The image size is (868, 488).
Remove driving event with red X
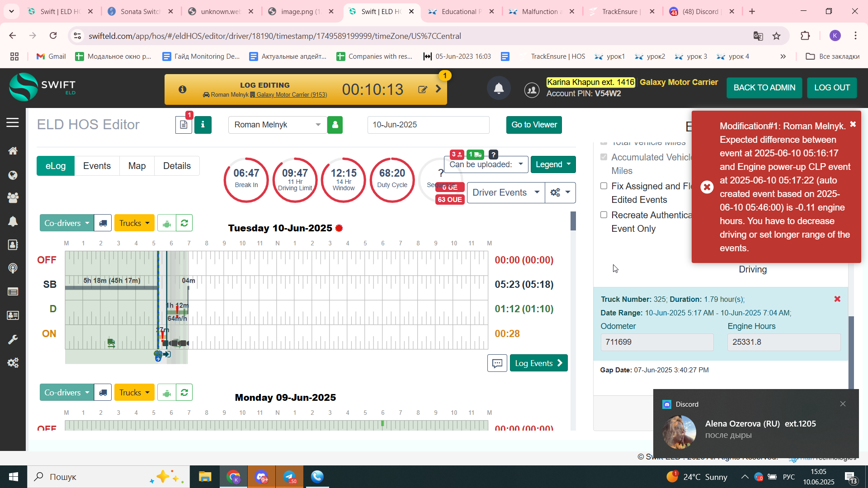coord(837,299)
